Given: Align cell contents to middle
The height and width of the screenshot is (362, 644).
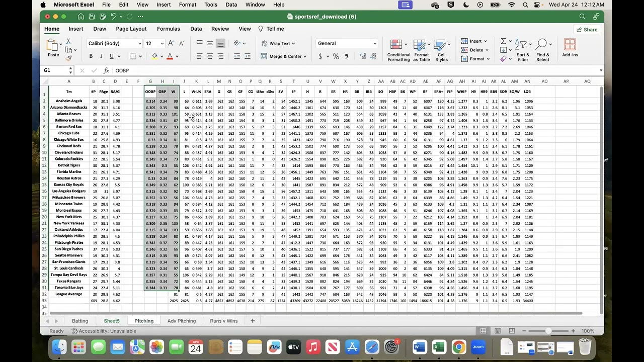Looking at the screenshot, I should click(210, 43).
